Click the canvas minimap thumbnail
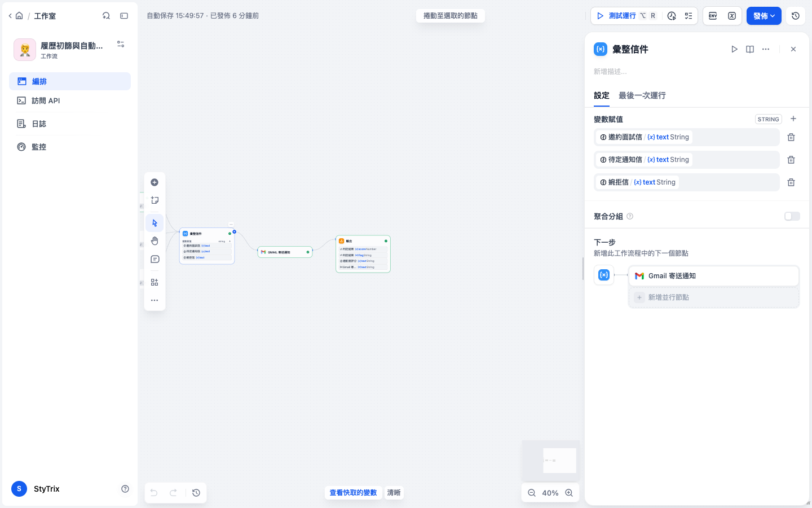812x508 pixels. pyautogui.click(x=550, y=461)
